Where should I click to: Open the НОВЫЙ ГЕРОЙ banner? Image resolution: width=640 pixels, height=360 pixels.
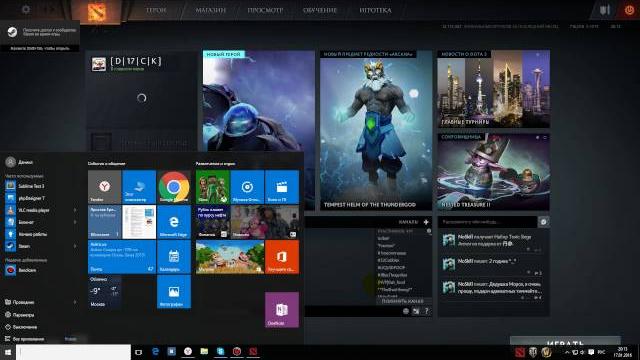tap(259, 101)
